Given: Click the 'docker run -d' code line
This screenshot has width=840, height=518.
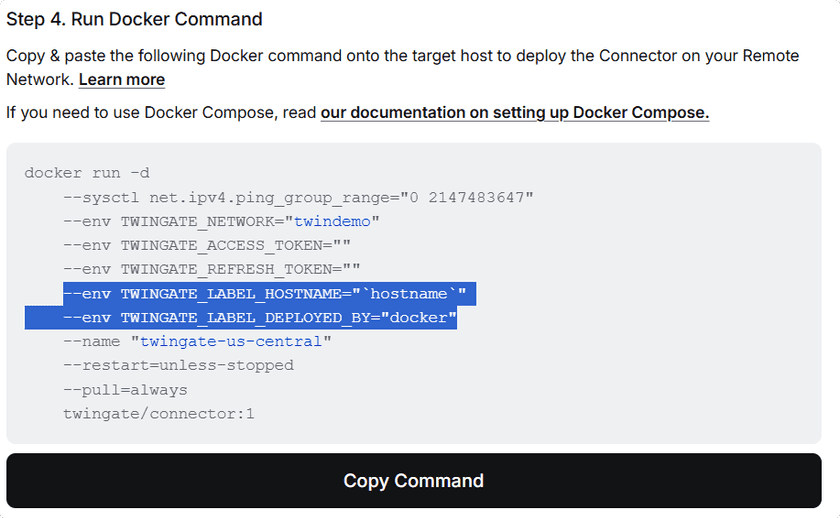Looking at the screenshot, I should click(x=87, y=173).
